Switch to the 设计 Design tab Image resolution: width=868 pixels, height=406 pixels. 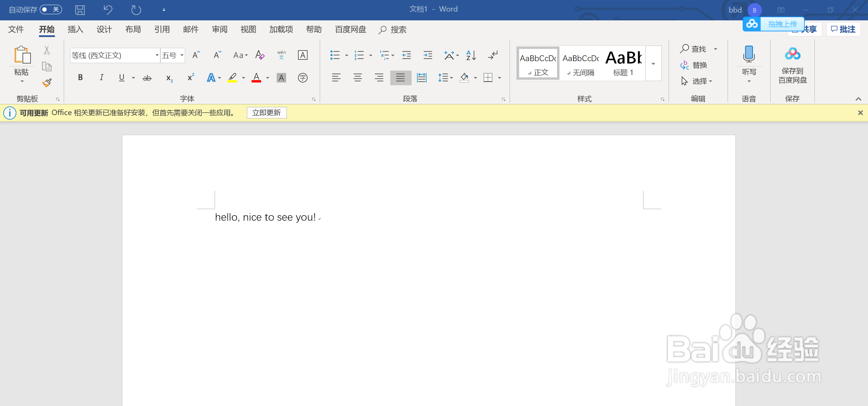(104, 30)
